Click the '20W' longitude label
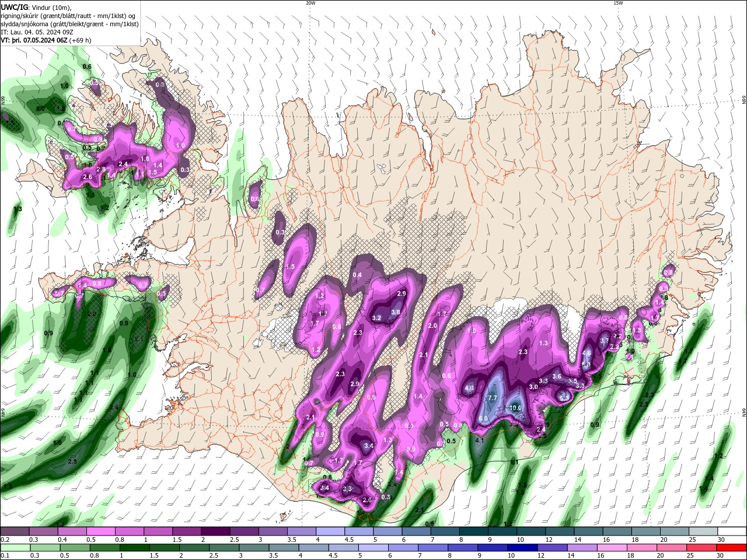This screenshot has height=560, width=747. coord(310,3)
